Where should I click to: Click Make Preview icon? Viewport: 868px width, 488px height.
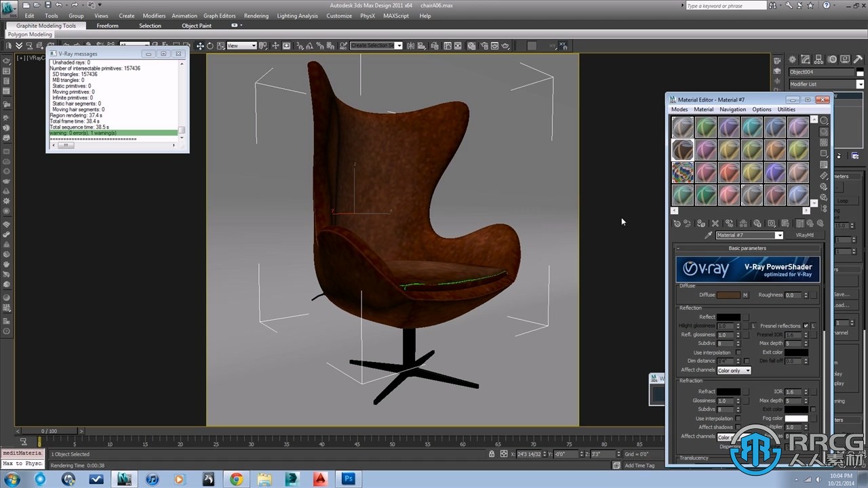click(x=824, y=176)
